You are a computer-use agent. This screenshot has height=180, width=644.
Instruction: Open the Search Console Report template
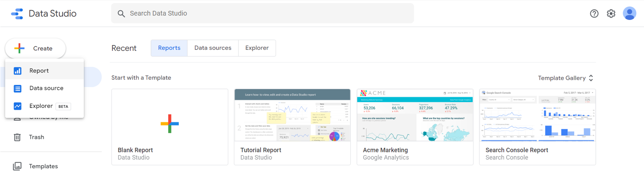[537, 127]
